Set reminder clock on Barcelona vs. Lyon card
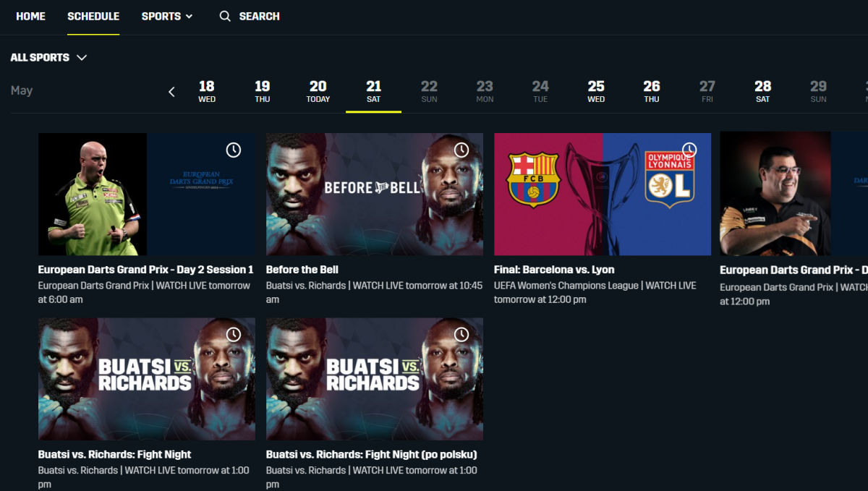The image size is (868, 491). 689,150
